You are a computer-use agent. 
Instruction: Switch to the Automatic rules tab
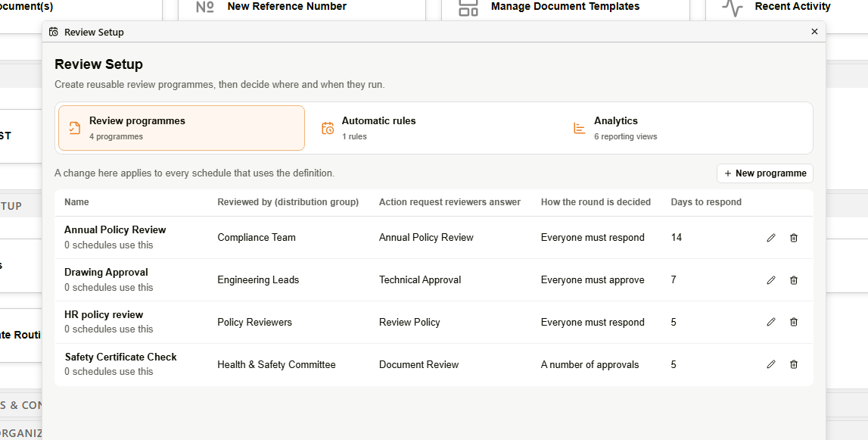[434, 128]
